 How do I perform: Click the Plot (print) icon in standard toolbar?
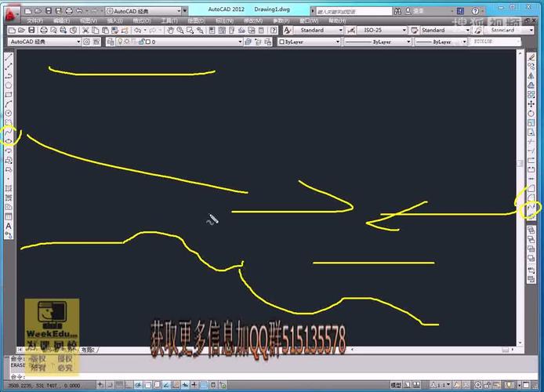coord(44,31)
